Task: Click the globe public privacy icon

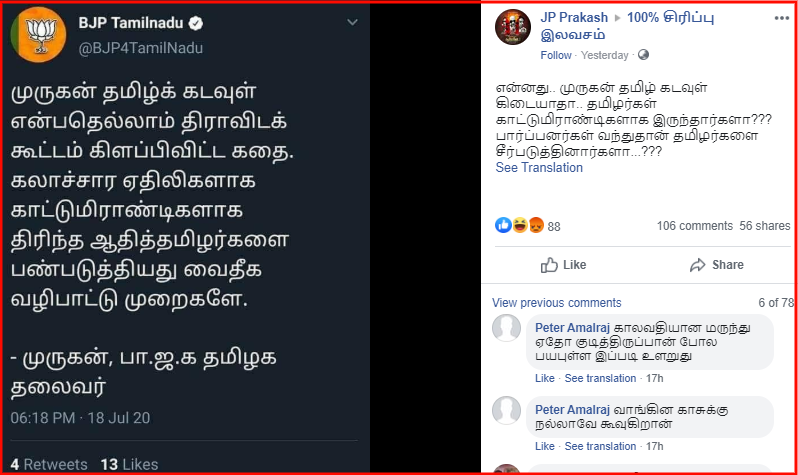Action: (x=643, y=54)
